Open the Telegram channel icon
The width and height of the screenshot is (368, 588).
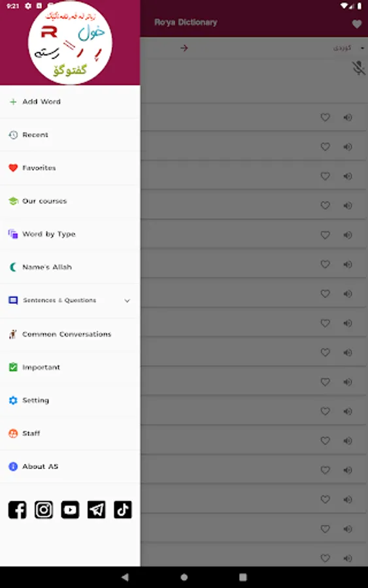(x=96, y=510)
